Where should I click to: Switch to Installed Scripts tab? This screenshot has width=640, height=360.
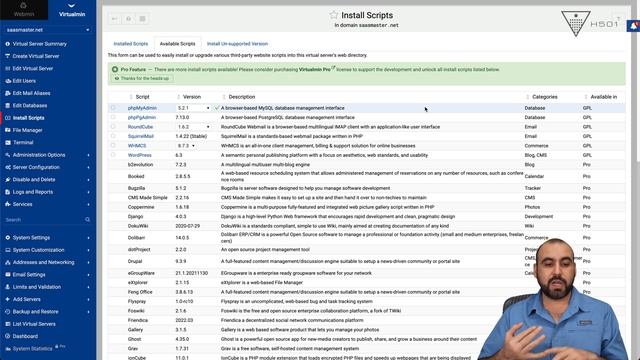(x=131, y=44)
